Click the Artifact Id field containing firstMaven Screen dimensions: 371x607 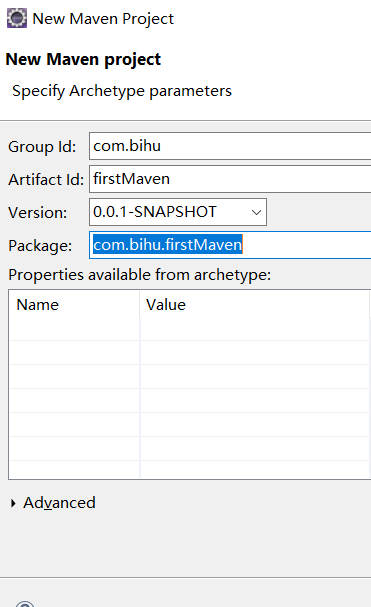click(x=230, y=179)
